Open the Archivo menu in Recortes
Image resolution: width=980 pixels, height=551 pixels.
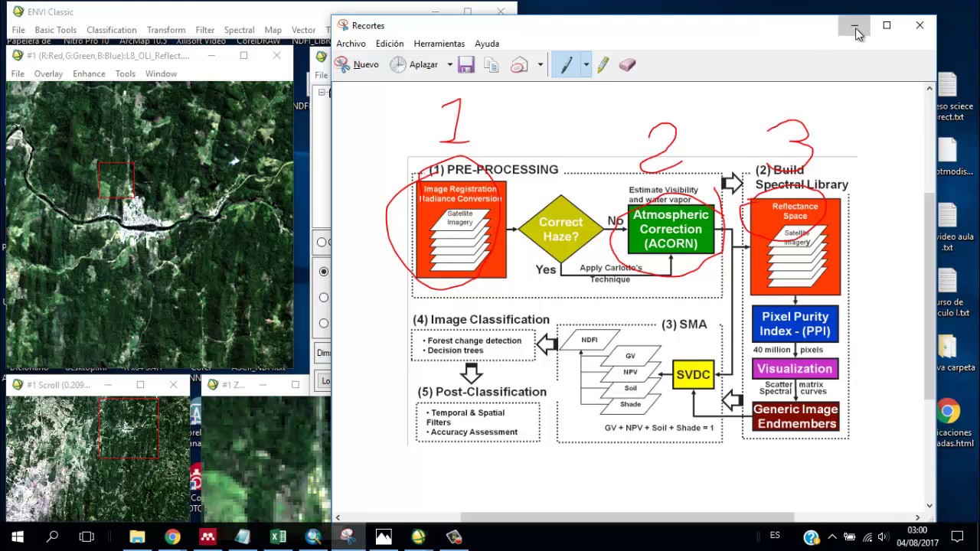351,44
